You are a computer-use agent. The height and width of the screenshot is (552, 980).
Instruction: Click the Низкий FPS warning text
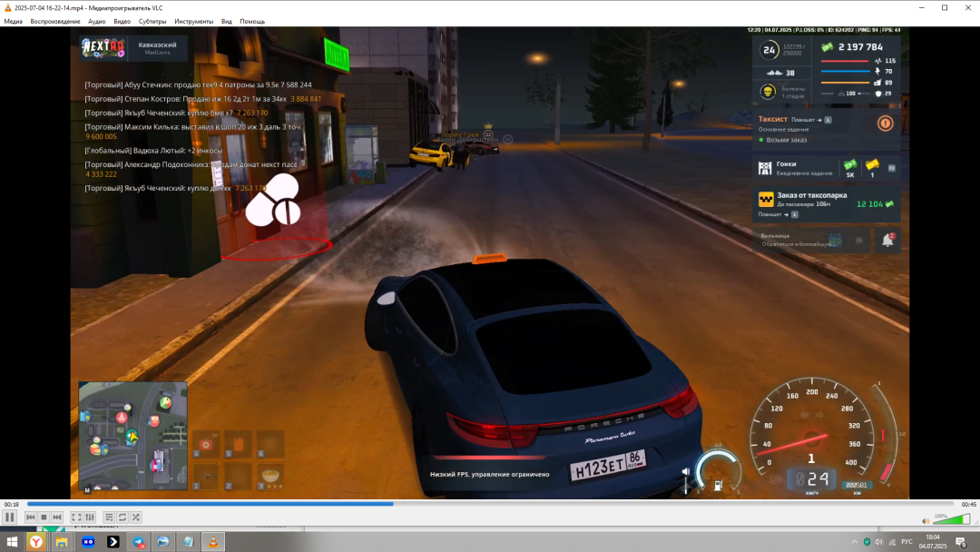click(x=489, y=475)
